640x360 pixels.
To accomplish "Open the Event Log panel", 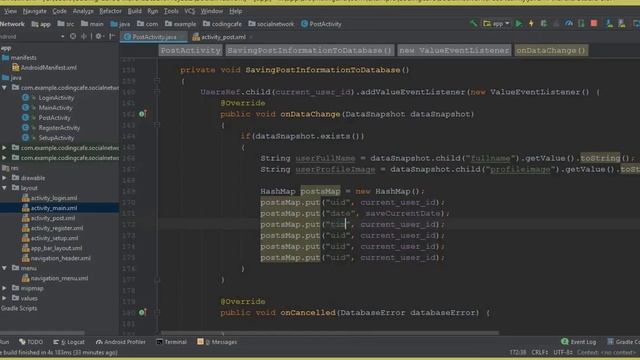I will 579,342.
